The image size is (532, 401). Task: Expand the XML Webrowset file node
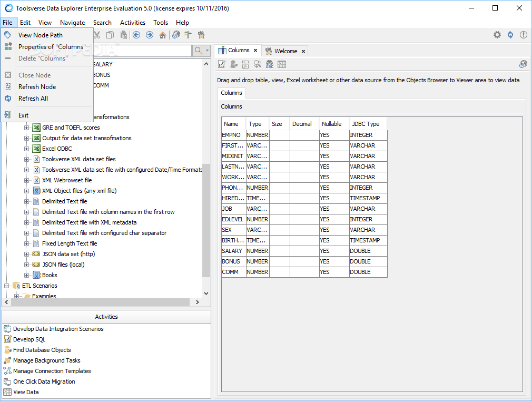pyautogui.click(x=26, y=180)
